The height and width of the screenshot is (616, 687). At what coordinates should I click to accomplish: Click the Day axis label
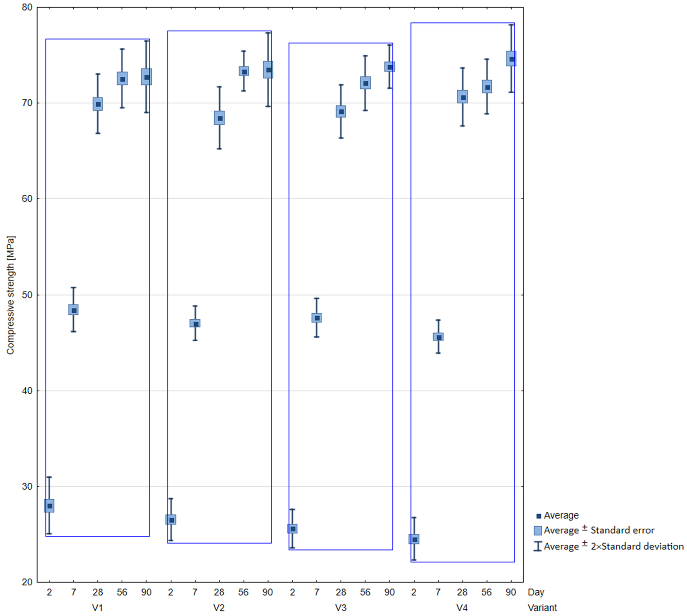(536, 592)
